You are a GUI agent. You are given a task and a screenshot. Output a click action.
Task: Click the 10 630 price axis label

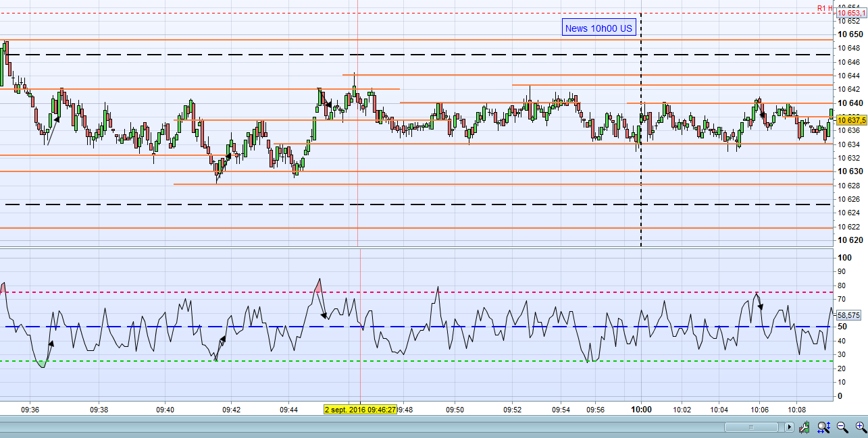click(x=850, y=171)
